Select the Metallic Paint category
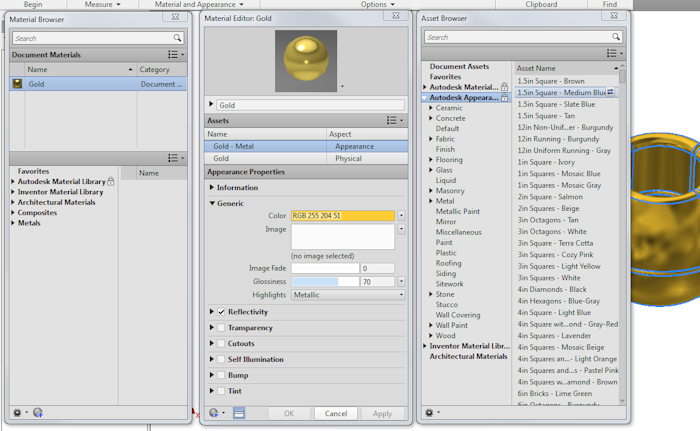 458,211
